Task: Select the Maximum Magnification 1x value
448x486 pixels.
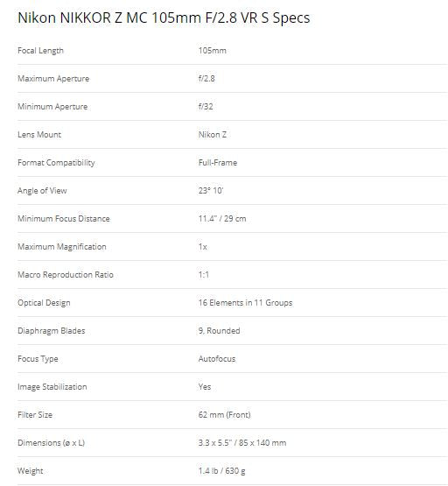Action: [203, 247]
